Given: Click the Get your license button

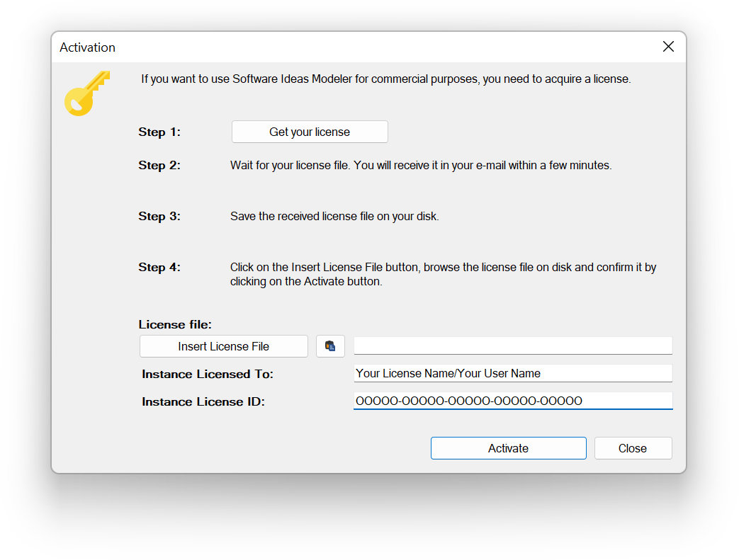Looking at the screenshot, I should (310, 132).
